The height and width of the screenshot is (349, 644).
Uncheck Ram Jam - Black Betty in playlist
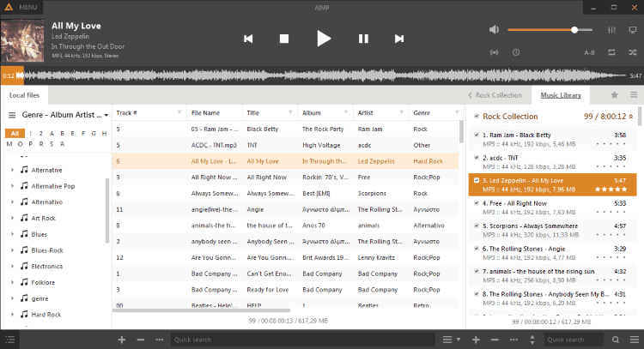point(477,135)
